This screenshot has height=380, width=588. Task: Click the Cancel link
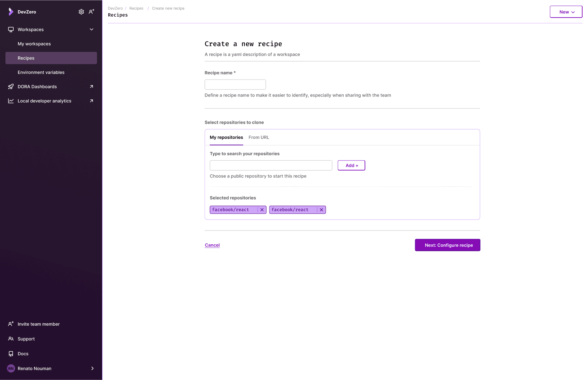pyautogui.click(x=212, y=245)
